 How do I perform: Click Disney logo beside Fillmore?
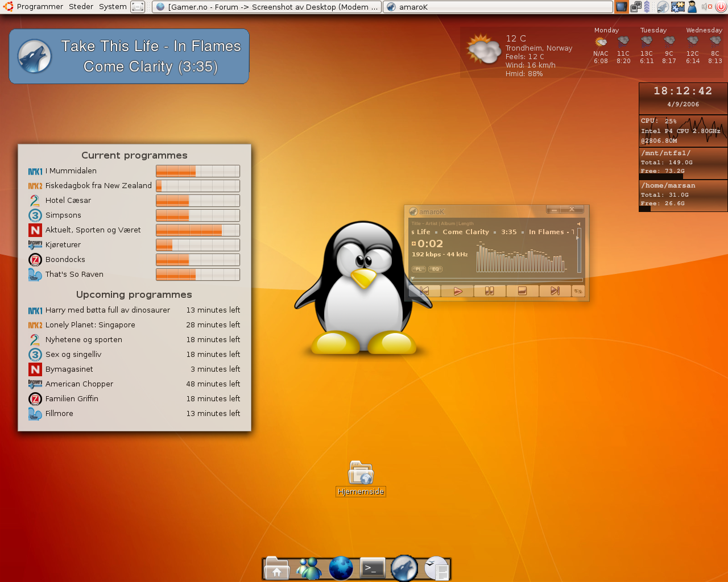pos(35,414)
